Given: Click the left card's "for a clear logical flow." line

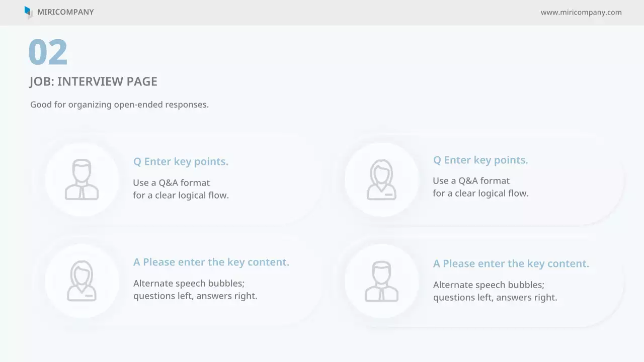Looking at the screenshot, I should (181, 195).
